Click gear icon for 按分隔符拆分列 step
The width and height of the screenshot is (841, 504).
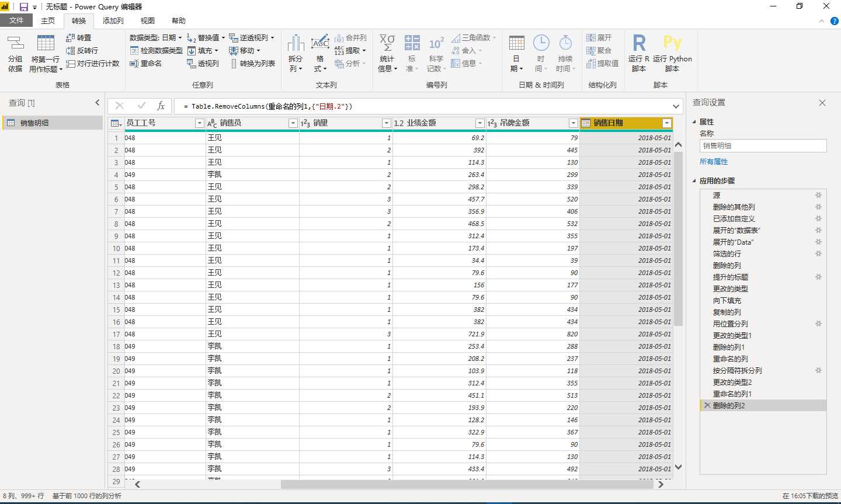(x=818, y=370)
